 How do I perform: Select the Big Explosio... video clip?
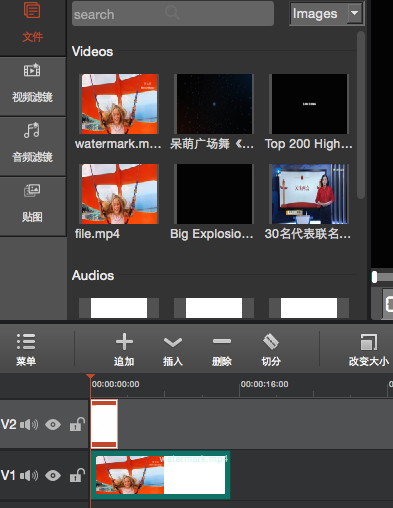(214, 194)
